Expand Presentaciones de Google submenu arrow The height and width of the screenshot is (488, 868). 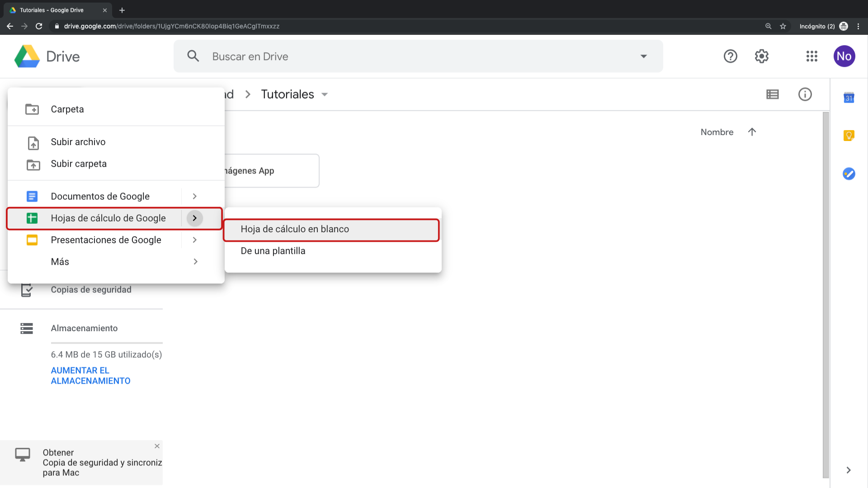pyautogui.click(x=195, y=240)
